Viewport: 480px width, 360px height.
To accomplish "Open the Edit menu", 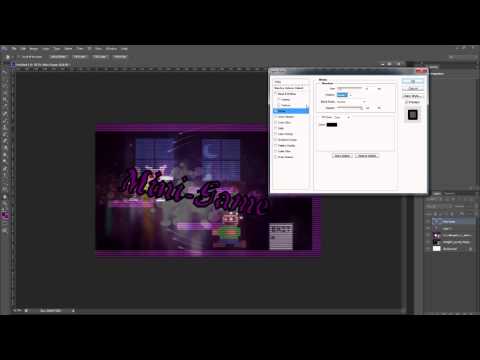I will click(x=23, y=49).
